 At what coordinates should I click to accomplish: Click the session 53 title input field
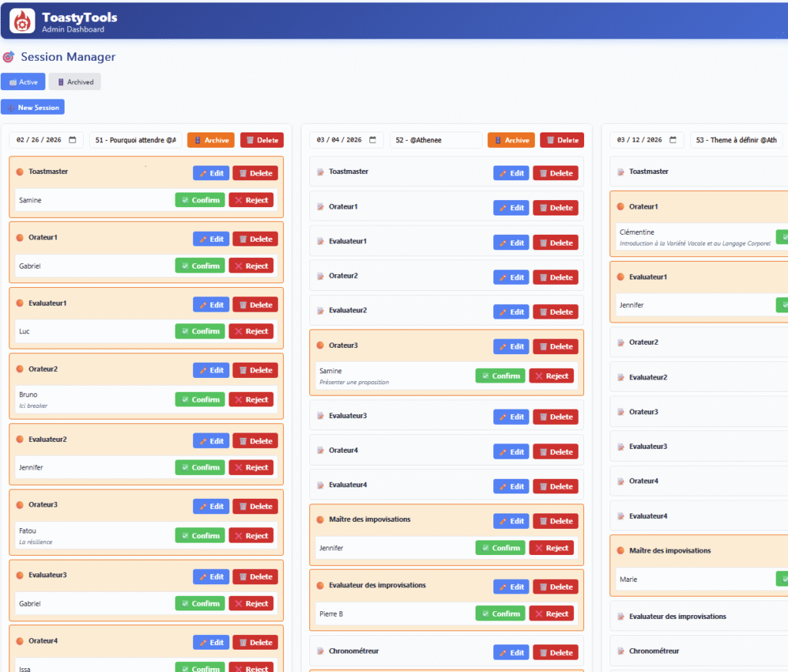[x=737, y=140]
